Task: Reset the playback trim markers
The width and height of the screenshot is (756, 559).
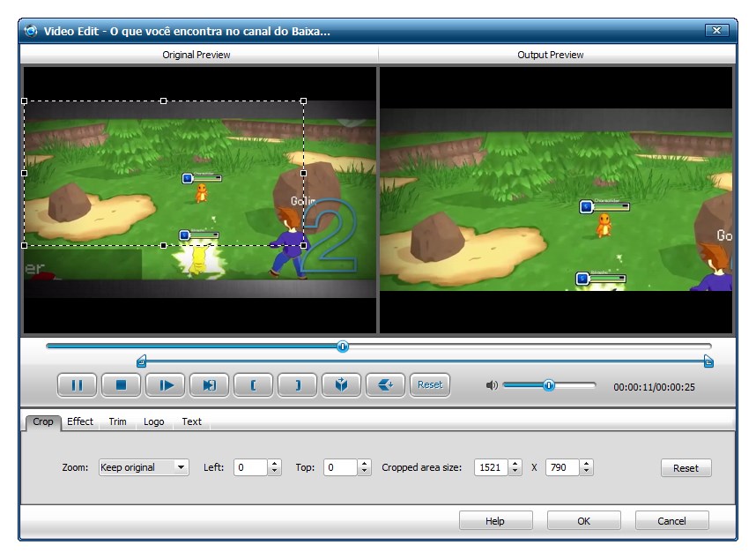Action: point(430,385)
